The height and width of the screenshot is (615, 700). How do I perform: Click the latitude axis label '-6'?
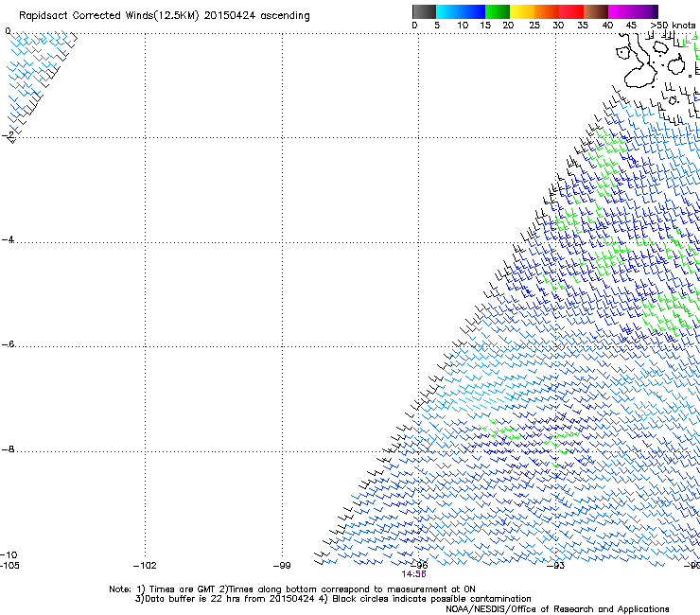8,343
